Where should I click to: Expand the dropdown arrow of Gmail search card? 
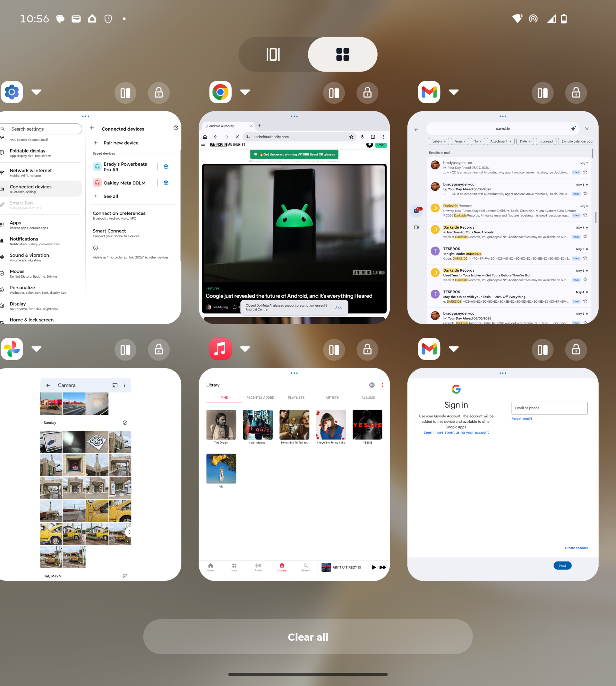[x=454, y=92]
